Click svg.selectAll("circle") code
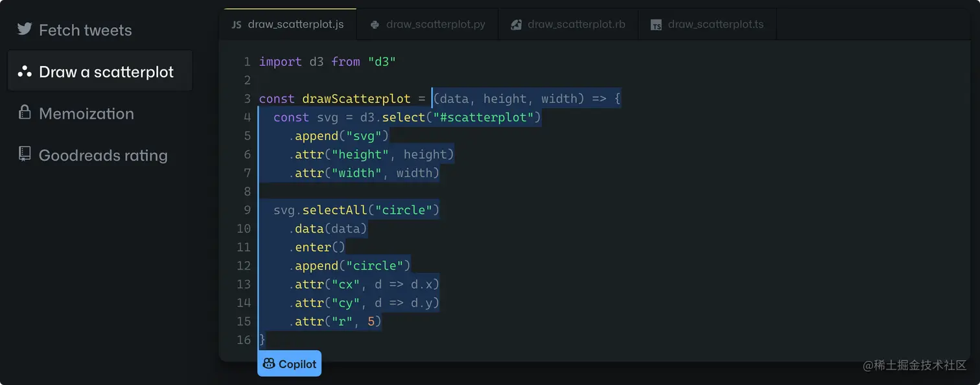This screenshot has width=980, height=385. 356,210
